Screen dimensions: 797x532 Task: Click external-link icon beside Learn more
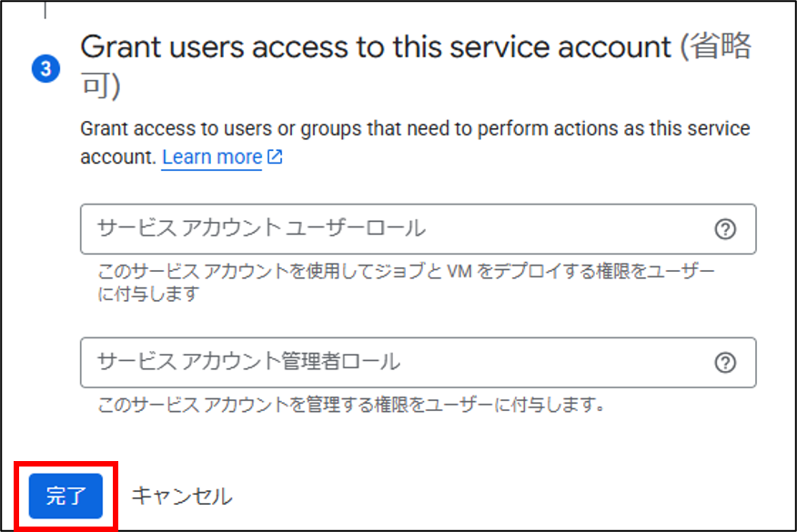coord(275,156)
